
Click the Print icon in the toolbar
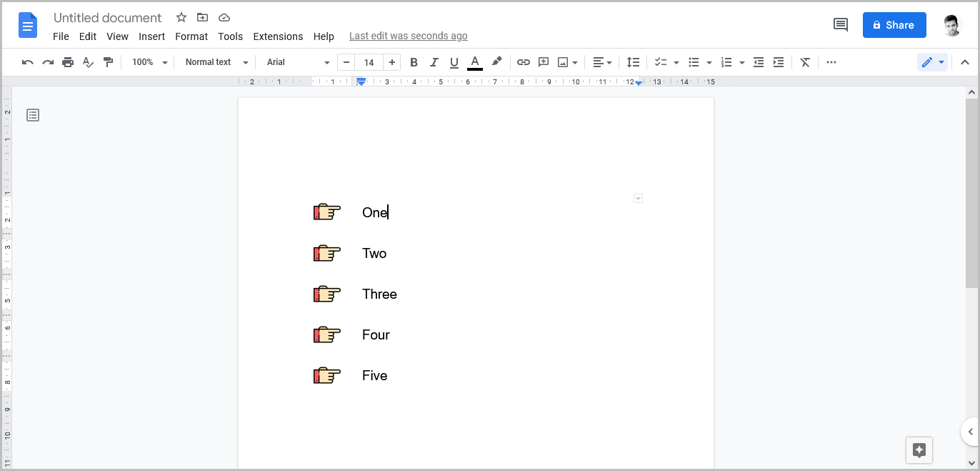[x=68, y=62]
